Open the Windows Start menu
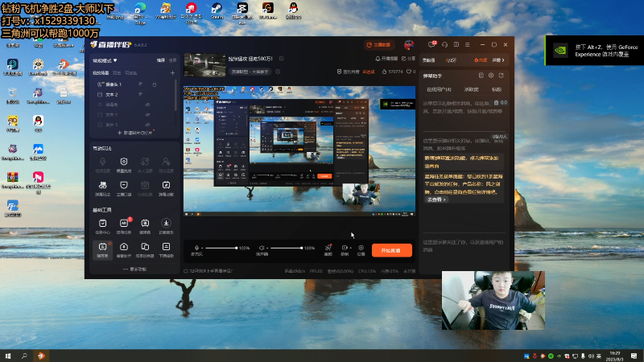The height and width of the screenshot is (362, 644). point(8,356)
